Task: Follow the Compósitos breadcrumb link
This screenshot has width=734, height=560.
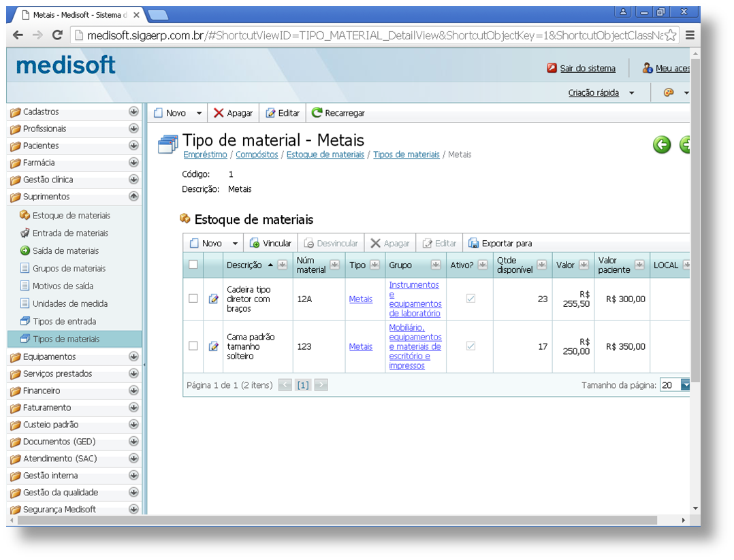Action: 257,154
